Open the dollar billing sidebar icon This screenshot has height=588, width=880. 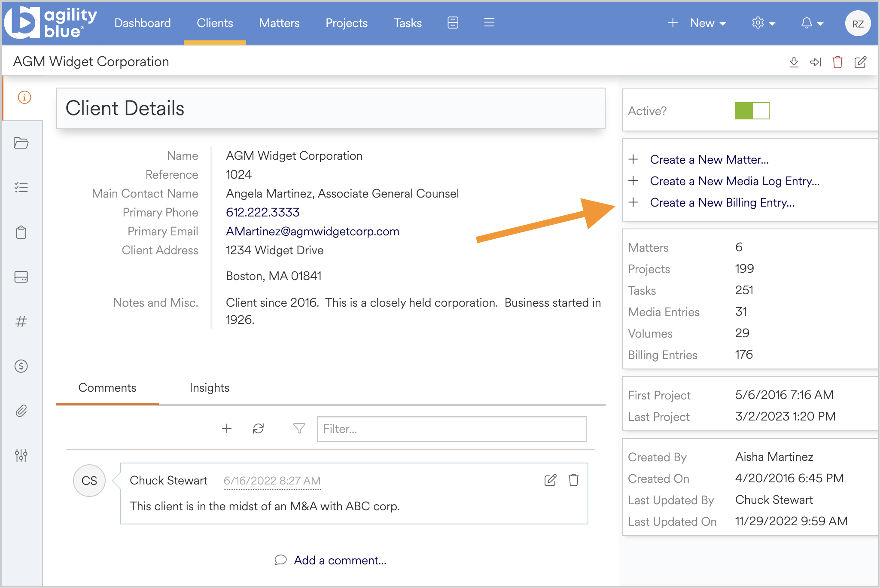pyautogui.click(x=21, y=366)
